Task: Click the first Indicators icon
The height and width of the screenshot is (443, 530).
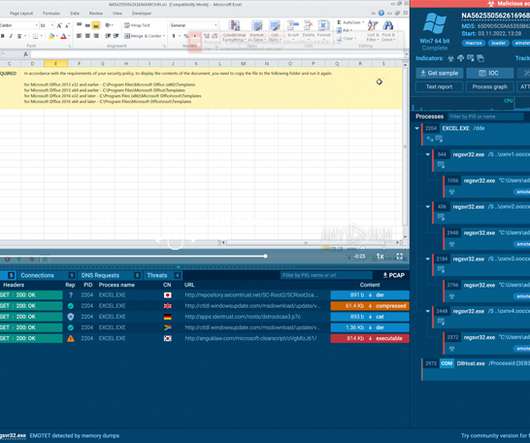Action: [451, 58]
